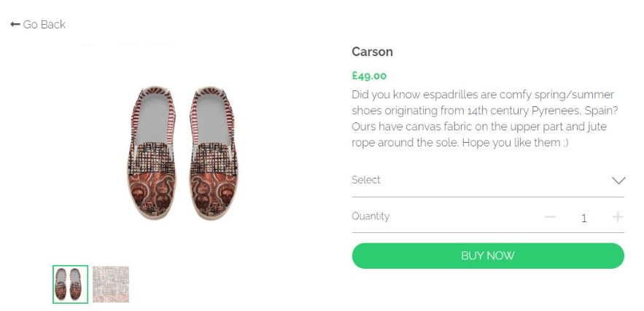The height and width of the screenshot is (311, 644).
Task: Select the first shoe pair thumbnail
Action: point(70,284)
